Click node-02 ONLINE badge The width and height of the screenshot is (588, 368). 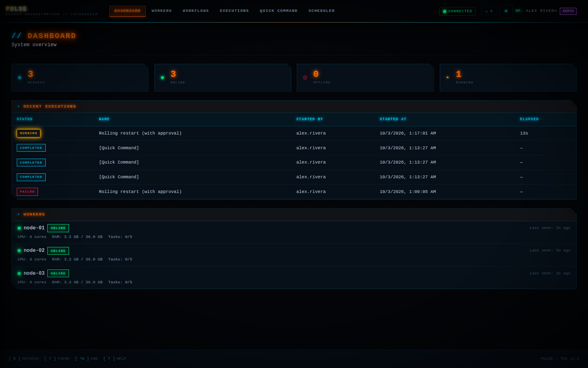click(x=58, y=251)
